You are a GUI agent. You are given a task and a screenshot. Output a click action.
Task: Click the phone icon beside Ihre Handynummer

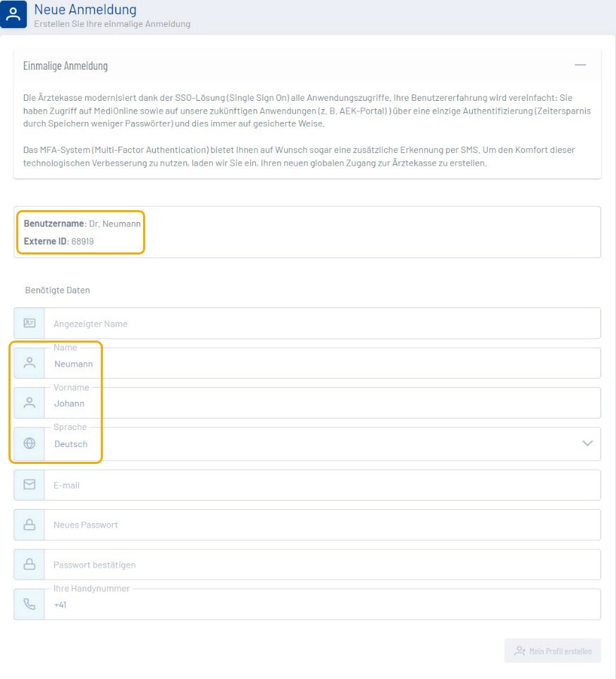point(30,604)
